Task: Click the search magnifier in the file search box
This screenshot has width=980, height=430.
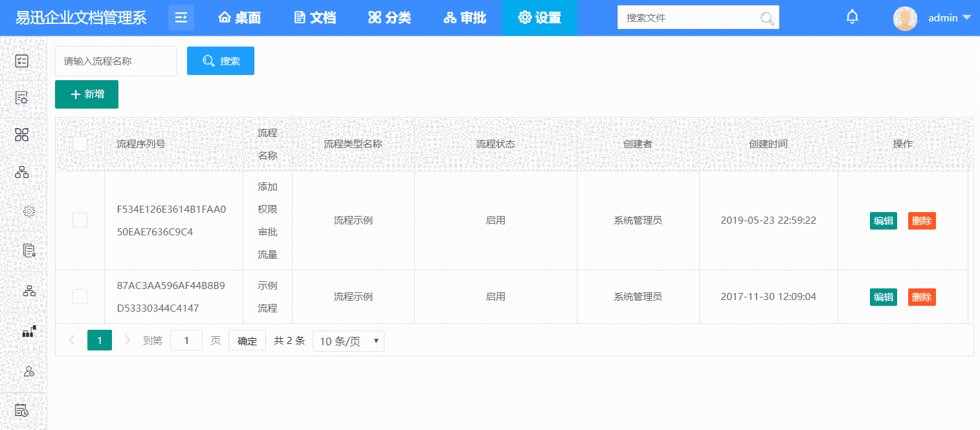Action: (x=768, y=17)
